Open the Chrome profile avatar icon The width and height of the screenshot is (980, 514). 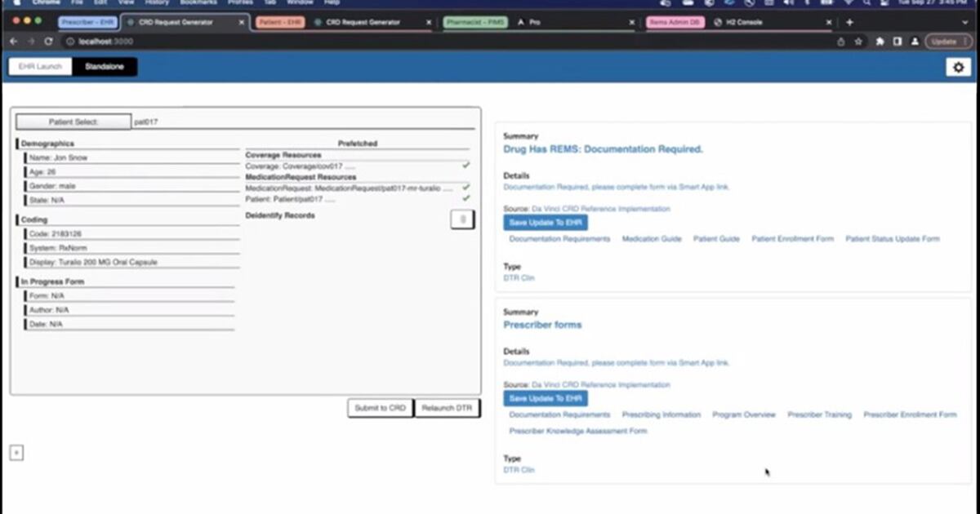point(915,41)
